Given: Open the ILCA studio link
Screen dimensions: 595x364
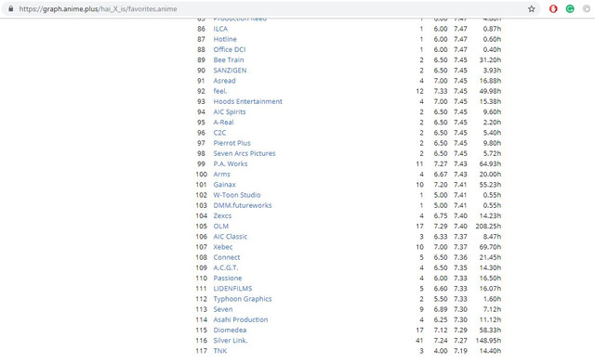Looking at the screenshot, I should [220, 29].
